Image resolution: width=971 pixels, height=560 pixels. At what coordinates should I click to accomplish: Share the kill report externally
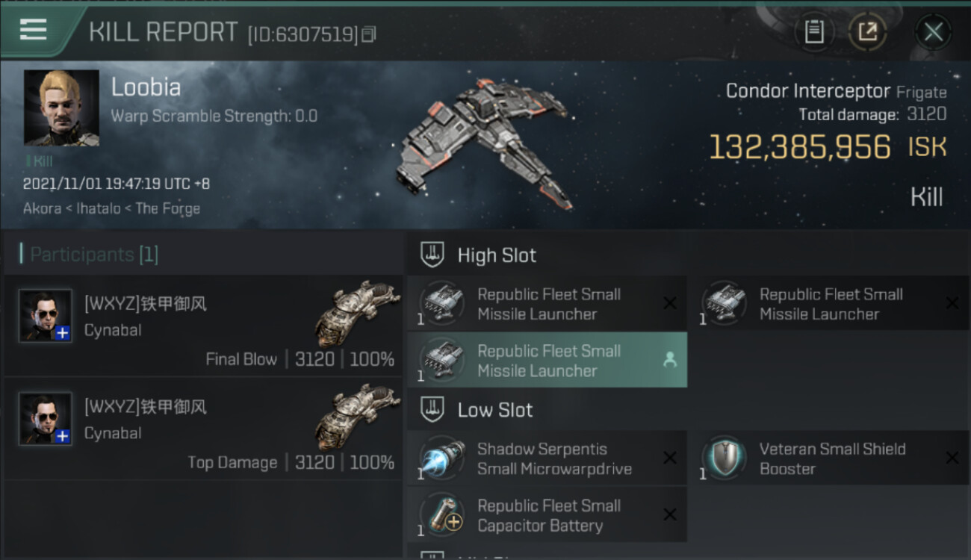[867, 31]
